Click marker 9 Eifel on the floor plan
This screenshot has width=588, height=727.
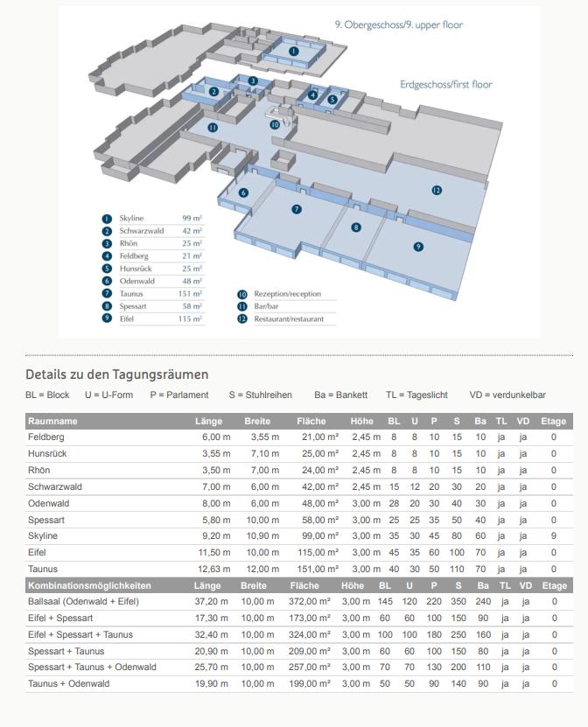coord(418,247)
